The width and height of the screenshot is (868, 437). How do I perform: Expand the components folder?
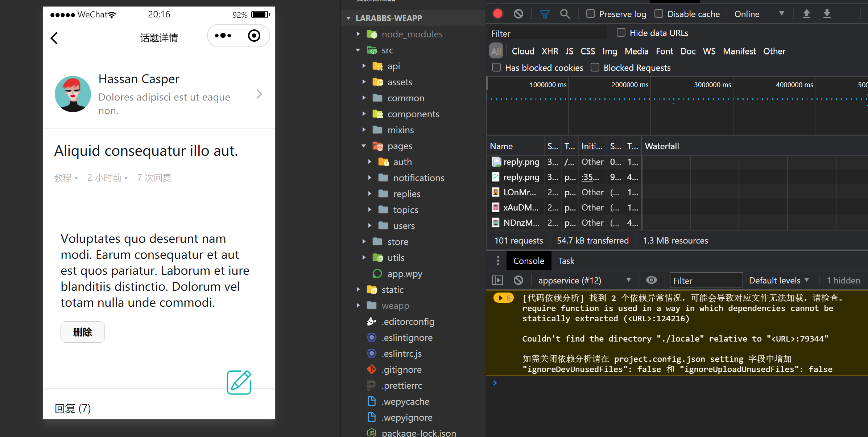tap(364, 114)
